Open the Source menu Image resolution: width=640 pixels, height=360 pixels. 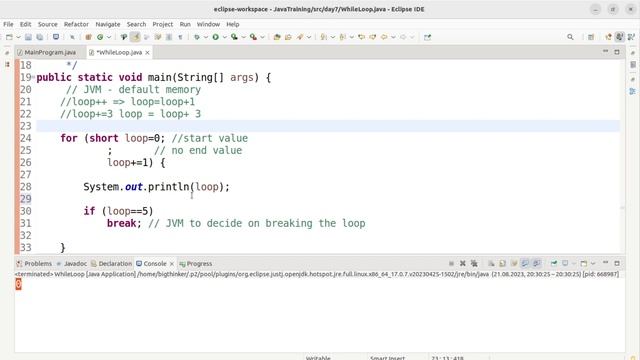pyautogui.click(x=48, y=24)
